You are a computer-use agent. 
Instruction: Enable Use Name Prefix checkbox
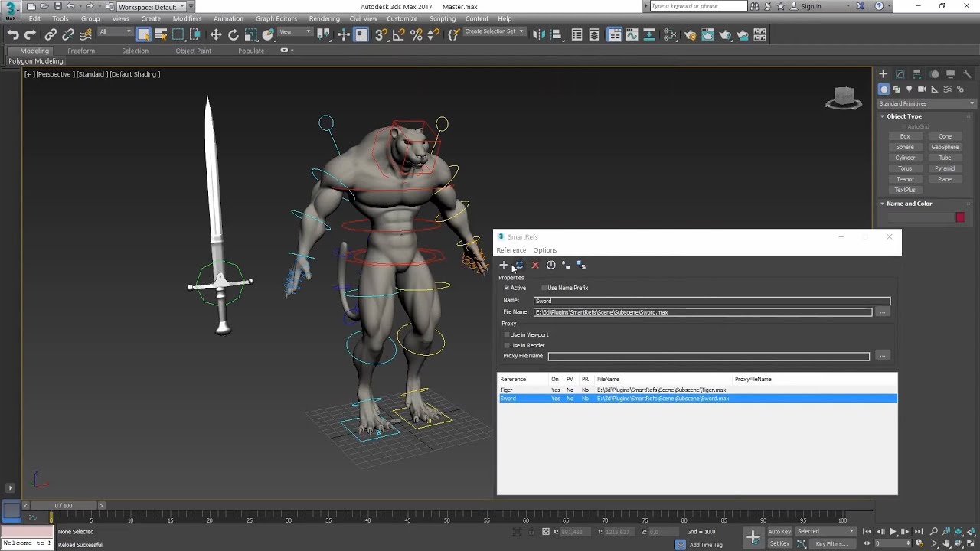[544, 288]
